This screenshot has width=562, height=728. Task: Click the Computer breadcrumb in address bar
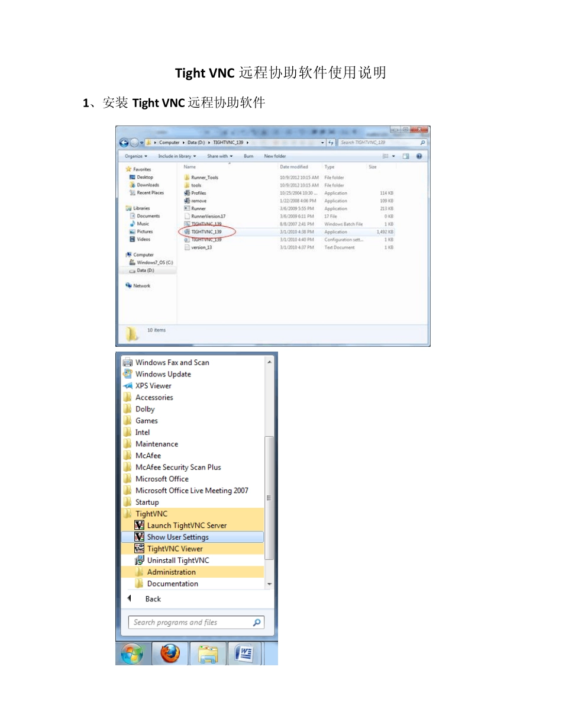click(169, 143)
